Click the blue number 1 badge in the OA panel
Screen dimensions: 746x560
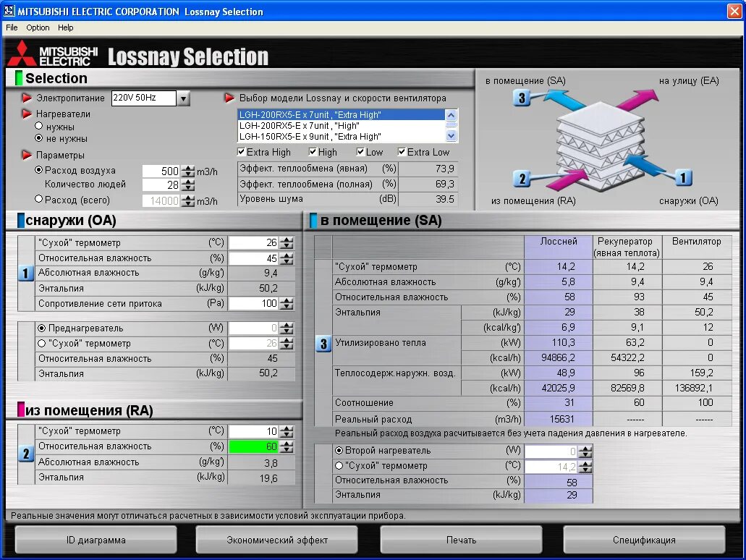pyautogui.click(x=26, y=273)
